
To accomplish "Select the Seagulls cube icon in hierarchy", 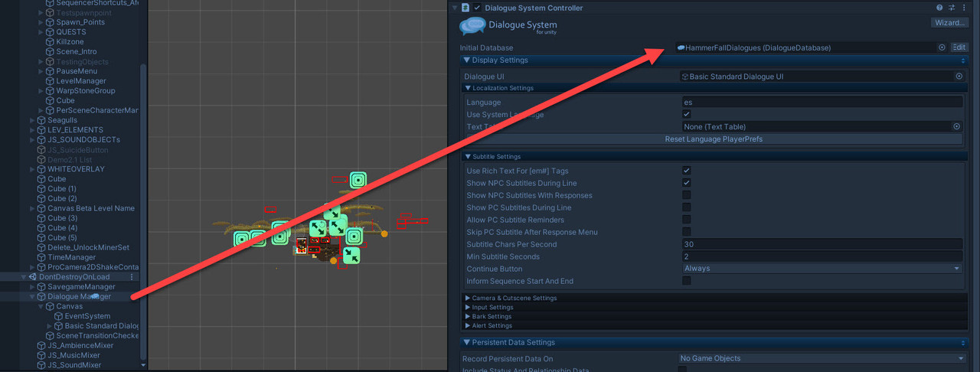I will click(42, 120).
